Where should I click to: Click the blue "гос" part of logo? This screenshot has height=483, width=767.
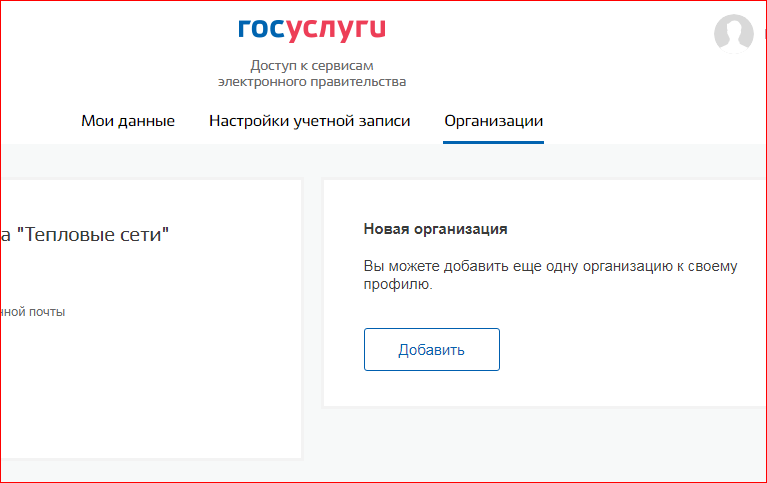(x=261, y=29)
